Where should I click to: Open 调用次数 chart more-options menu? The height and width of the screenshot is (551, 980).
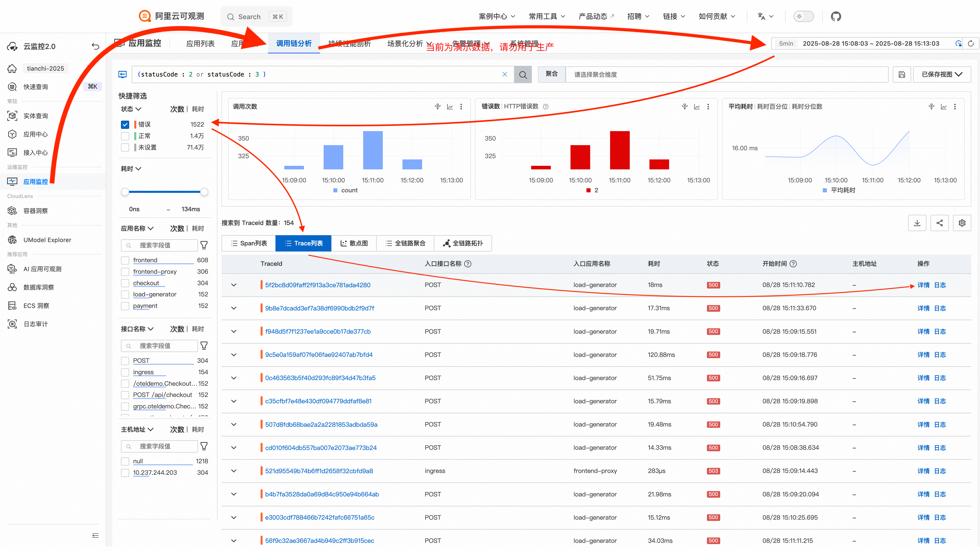coord(461,107)
